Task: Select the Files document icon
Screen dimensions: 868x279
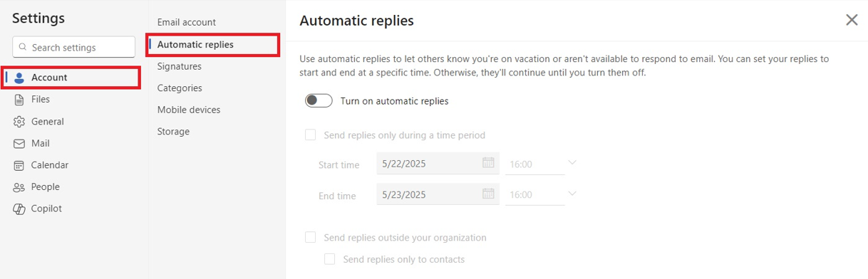Action: (x=19, y=100)
